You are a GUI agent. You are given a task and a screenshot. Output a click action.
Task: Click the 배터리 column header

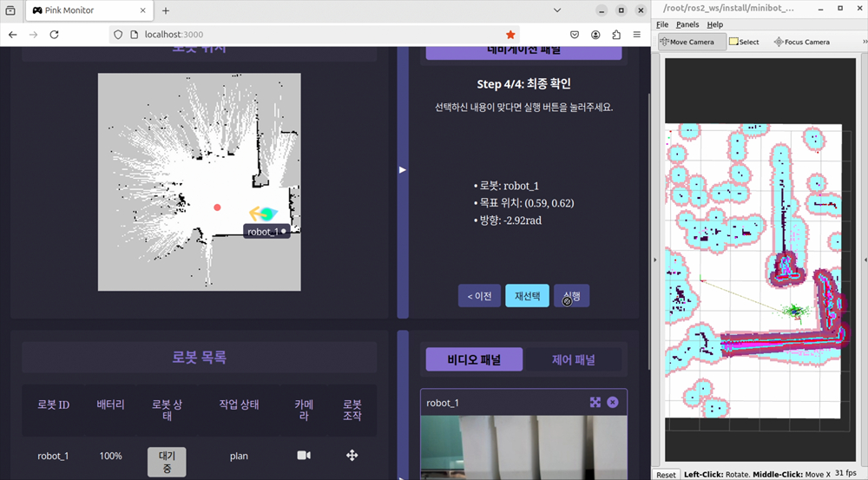click(x=111, y=404)
